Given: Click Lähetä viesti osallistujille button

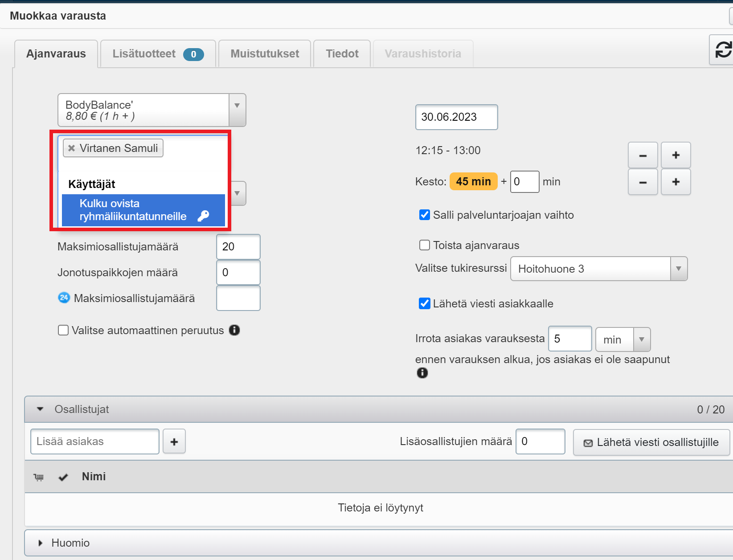Looking at the screenshot, I should pyautogui.click(x=651, y=442).
